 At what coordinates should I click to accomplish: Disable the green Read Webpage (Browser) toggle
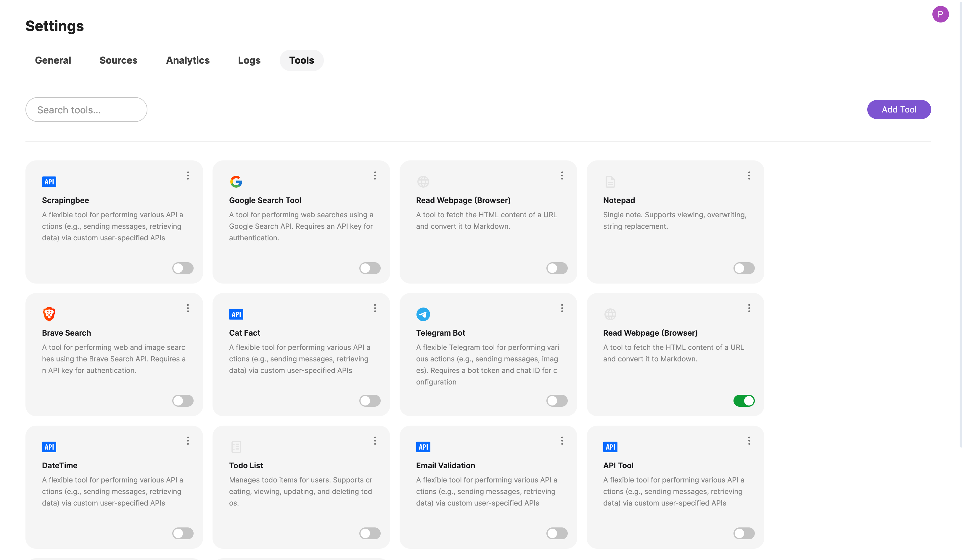click(x=744, y=400)
